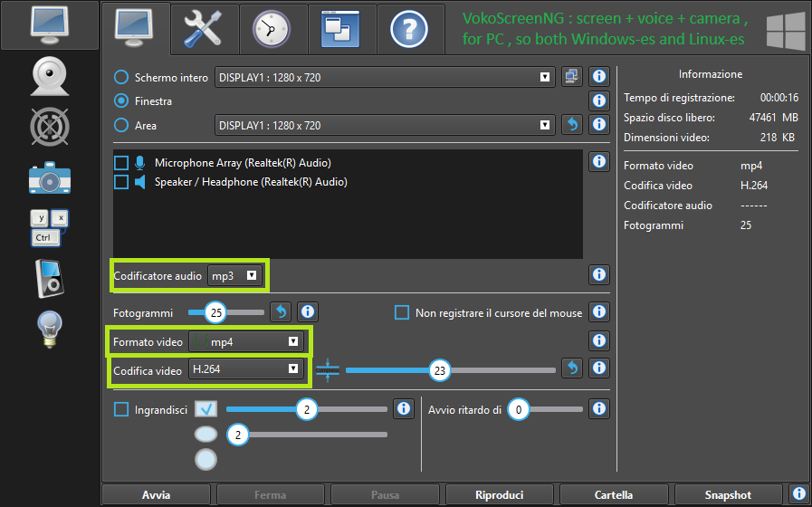
Task: Reset the Area selection with undo arrow
Action: pyautogui.click(x=572, y=124)
